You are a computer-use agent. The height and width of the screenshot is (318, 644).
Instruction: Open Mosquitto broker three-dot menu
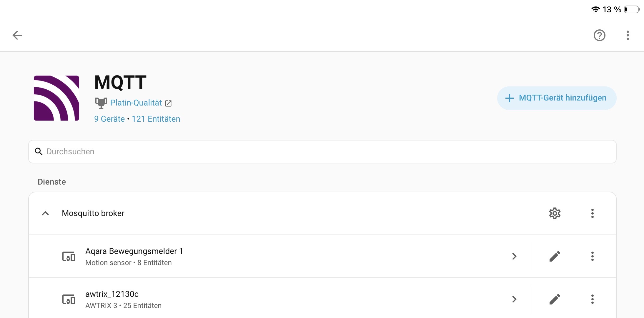pyautogui.click(x=593, y=213)
